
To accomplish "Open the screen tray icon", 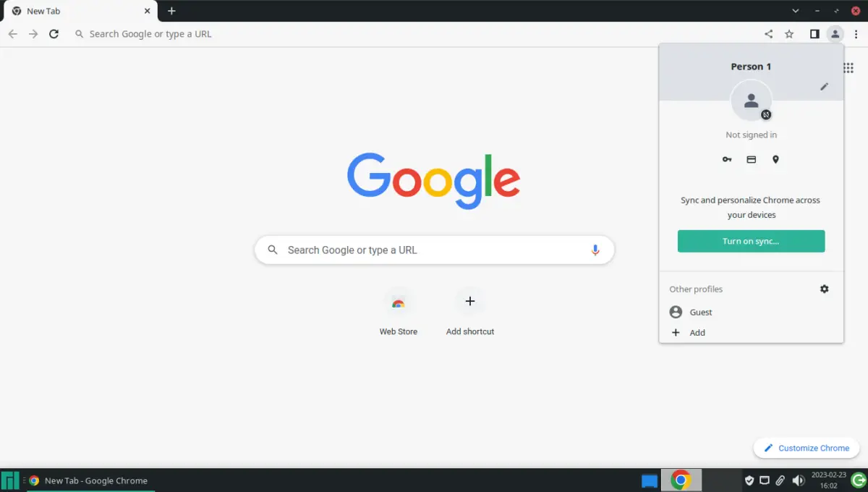I will (x=765, y=480).
